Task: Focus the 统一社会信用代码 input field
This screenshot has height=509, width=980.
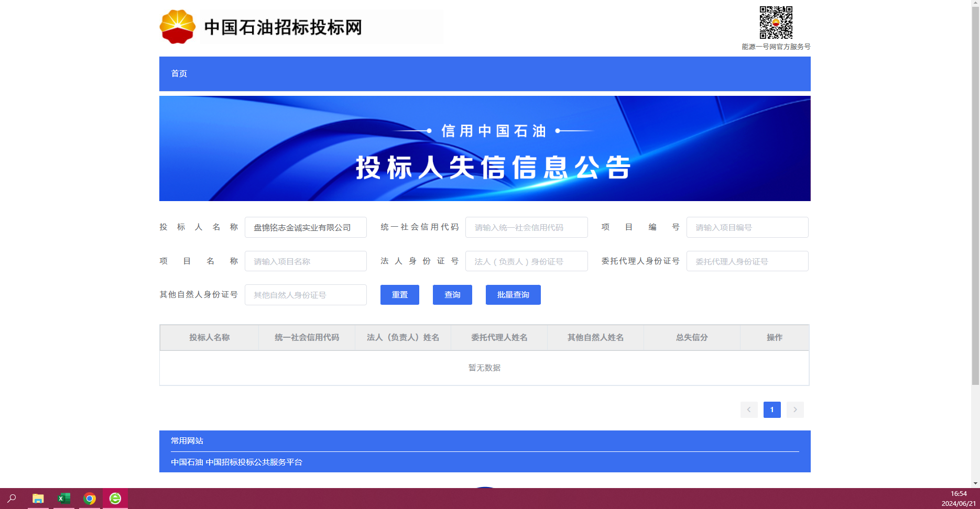Action: [x=527, y=227]
